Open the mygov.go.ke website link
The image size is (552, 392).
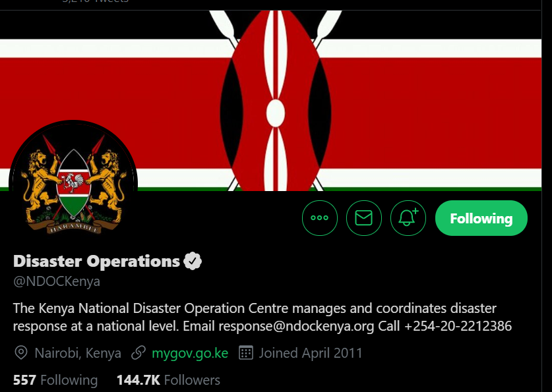point(190,353)
